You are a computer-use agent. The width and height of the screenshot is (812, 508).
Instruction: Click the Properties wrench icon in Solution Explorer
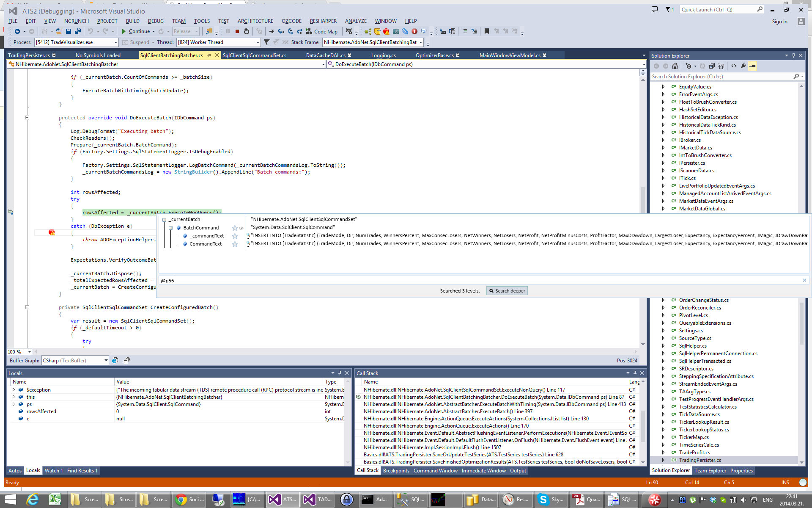pos(743,66)
